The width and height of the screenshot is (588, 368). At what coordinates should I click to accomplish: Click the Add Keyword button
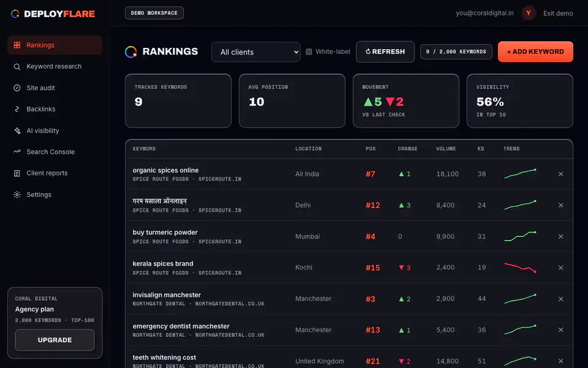click(535, 52)
